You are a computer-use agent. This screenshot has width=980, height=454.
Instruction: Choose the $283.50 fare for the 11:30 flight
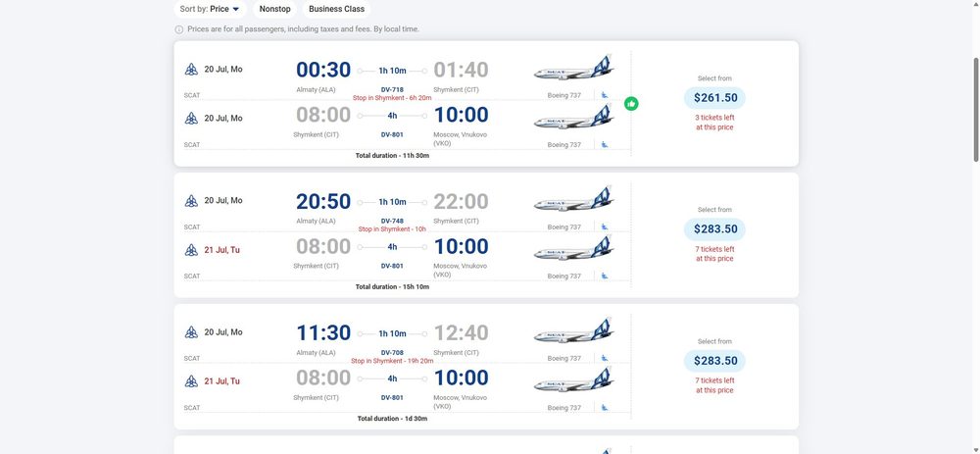coord(714,361)
